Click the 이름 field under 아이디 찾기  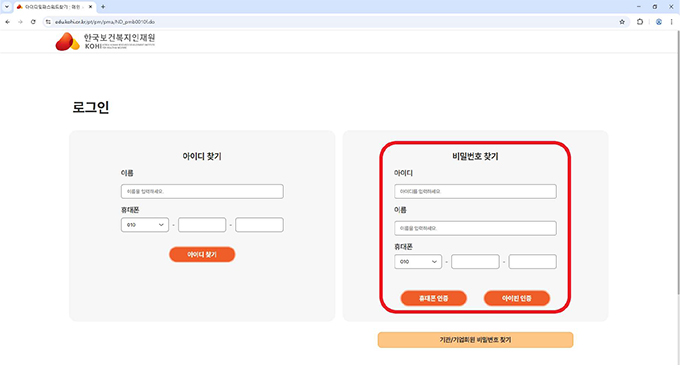[x=202, y=191]
